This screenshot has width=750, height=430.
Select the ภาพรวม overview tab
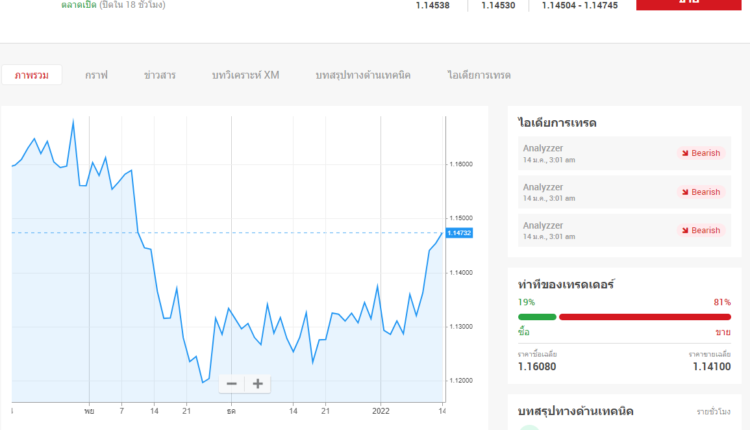click(x=32, y=75)
